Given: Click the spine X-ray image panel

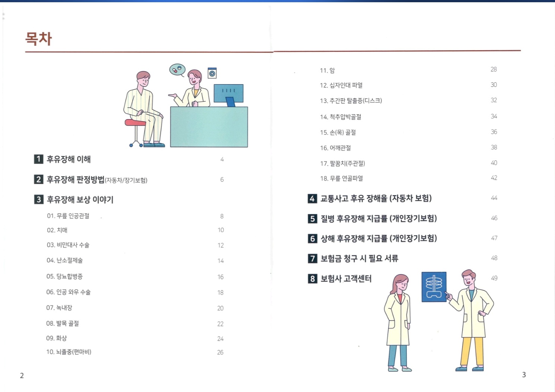Looking at the screenshot, I should (x=434, y=287).
